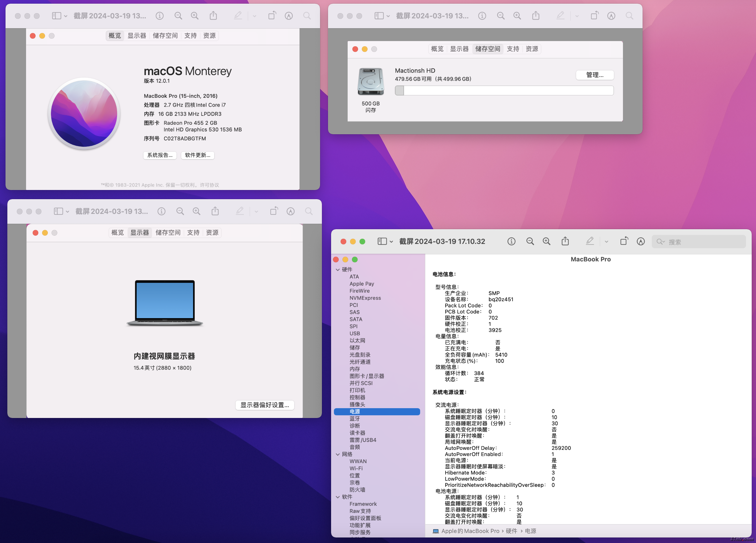Open the sidebar dropdown in the 储存空间 Preview window

pyautogui.click(x=388, y=16)
